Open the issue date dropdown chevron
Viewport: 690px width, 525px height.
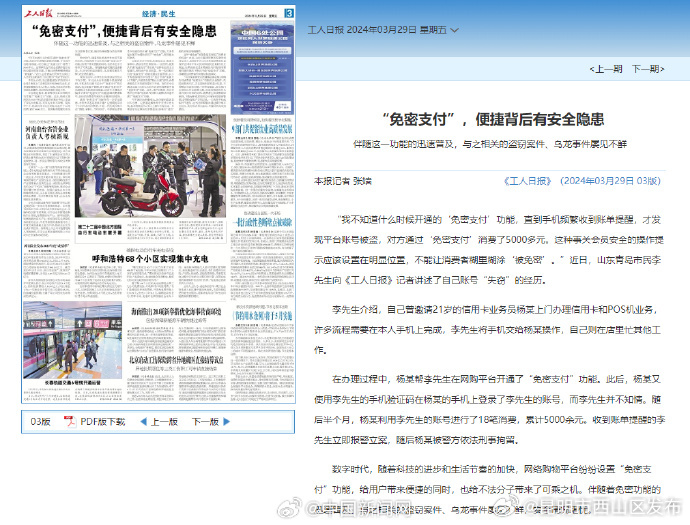point(455,30)
